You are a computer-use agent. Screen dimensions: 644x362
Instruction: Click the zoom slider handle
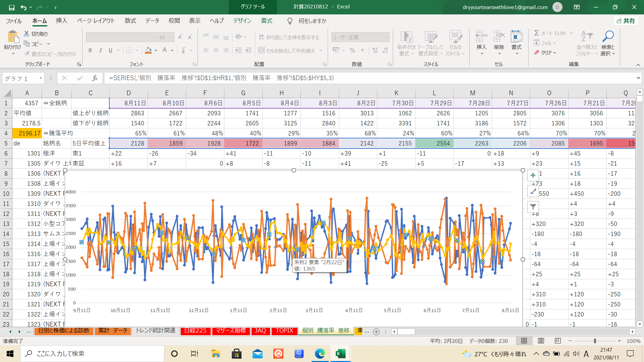click(595, 341)
